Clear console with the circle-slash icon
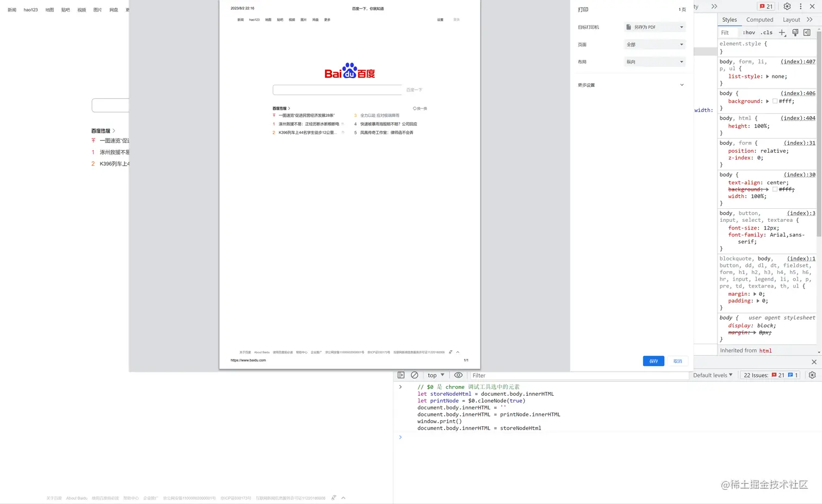Image resolution: width=822 pixels, height=504 pixels. [x=414, y=375]
